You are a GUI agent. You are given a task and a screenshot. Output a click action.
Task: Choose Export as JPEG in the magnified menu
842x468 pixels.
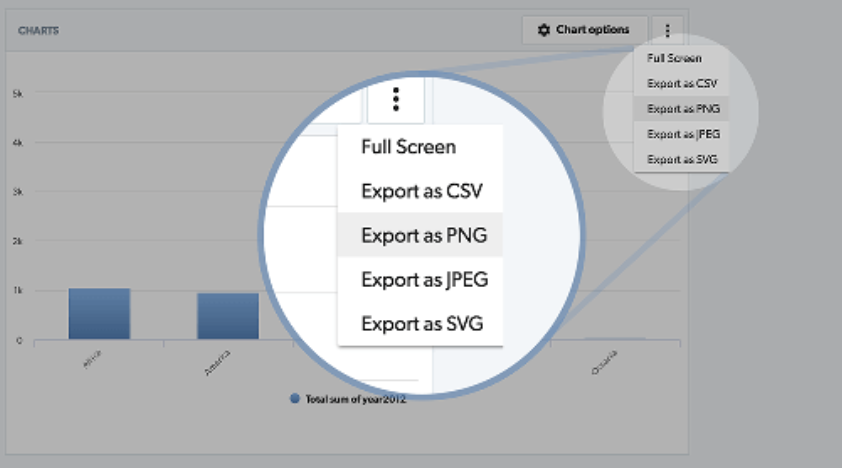(425, 279)
